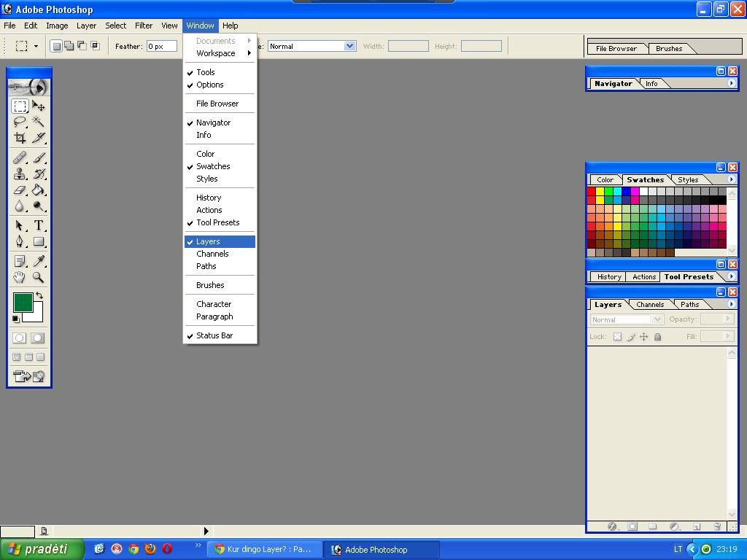Select the Zoom tool
This screenshot has height=560, width=747.
(x=39, y=277)
